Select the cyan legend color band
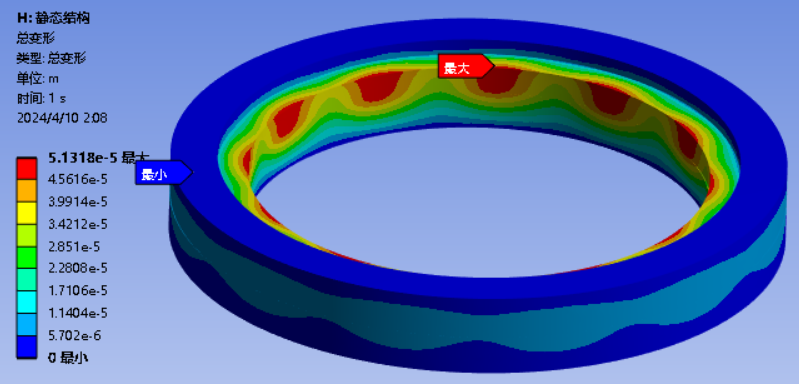The image size is (799, 384). coord(26,303)
